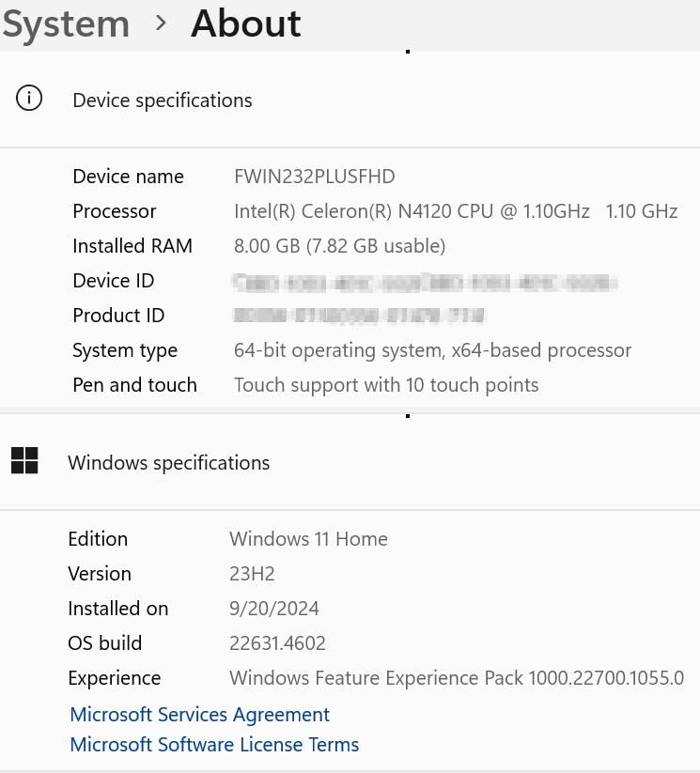Click the blurred Product ID value
Viewport: 700px width, 773px height.
click(x=359, y=315)
